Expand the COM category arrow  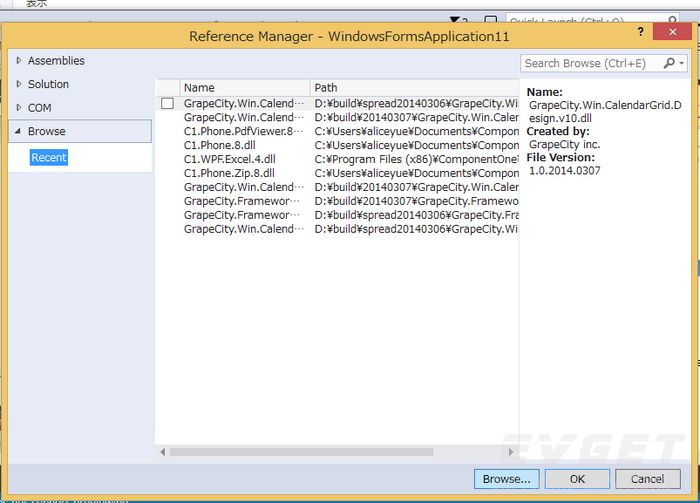point(18,108)
